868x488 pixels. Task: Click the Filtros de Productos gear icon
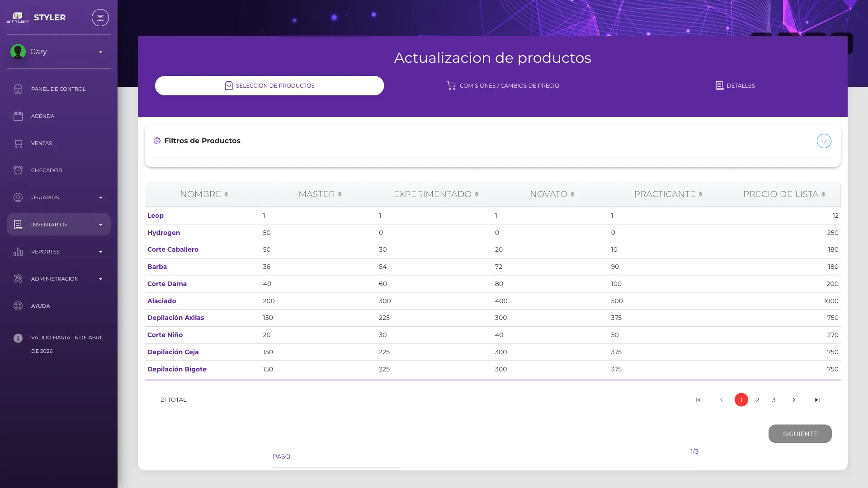pos(157,141)
